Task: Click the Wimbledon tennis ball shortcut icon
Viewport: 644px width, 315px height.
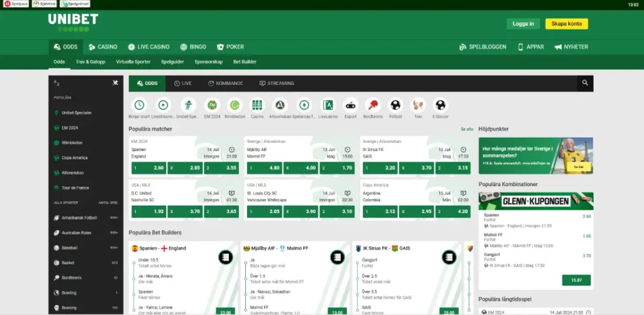Action: click(x=235, y=105)
